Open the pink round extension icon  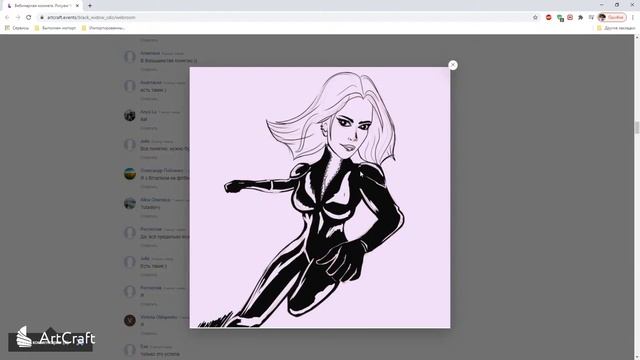(x=570, y=17)
